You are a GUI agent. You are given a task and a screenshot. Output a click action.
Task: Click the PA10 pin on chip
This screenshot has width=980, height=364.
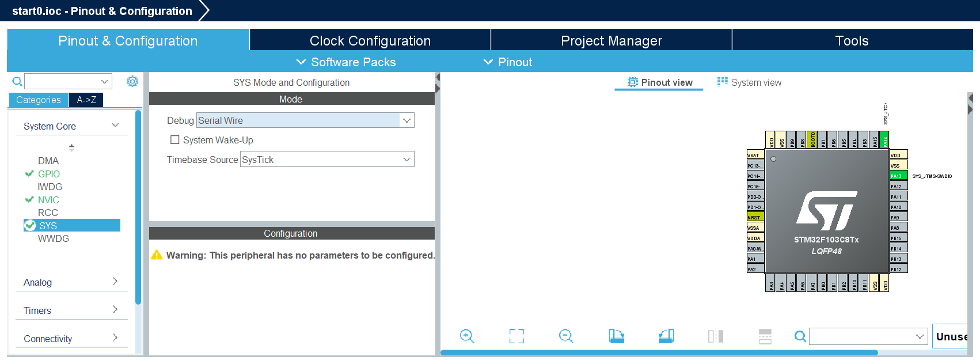tap(899, 207)
